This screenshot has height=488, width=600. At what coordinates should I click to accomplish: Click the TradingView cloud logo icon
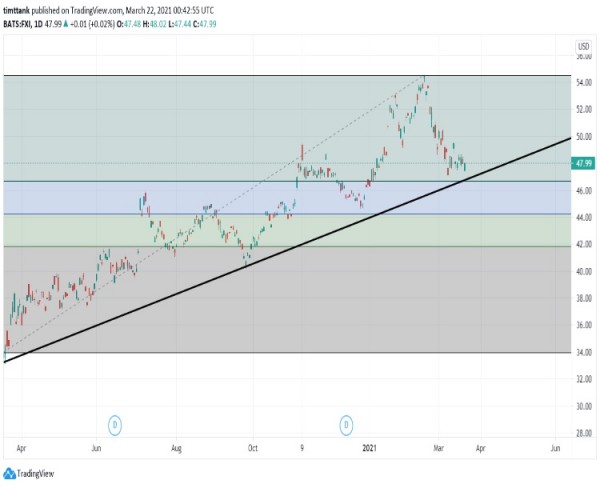click(12, 473)
